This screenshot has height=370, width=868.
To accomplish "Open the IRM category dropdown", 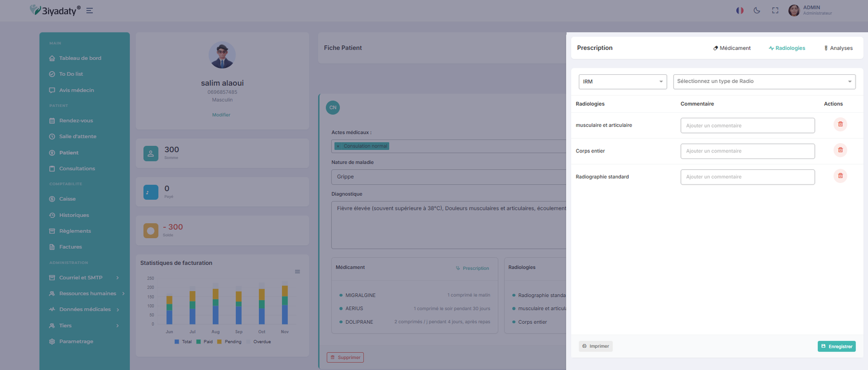I will pyautogui.click(x=622, y=81).
